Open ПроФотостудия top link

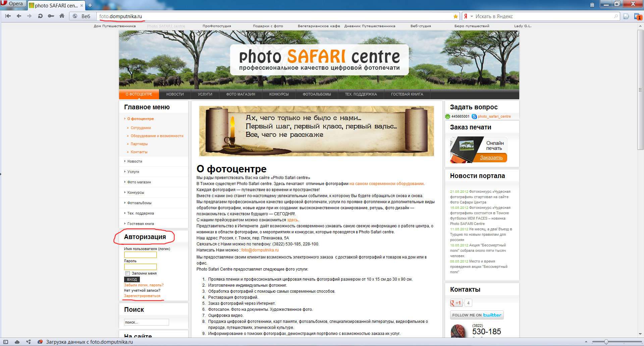click(217, 26)
